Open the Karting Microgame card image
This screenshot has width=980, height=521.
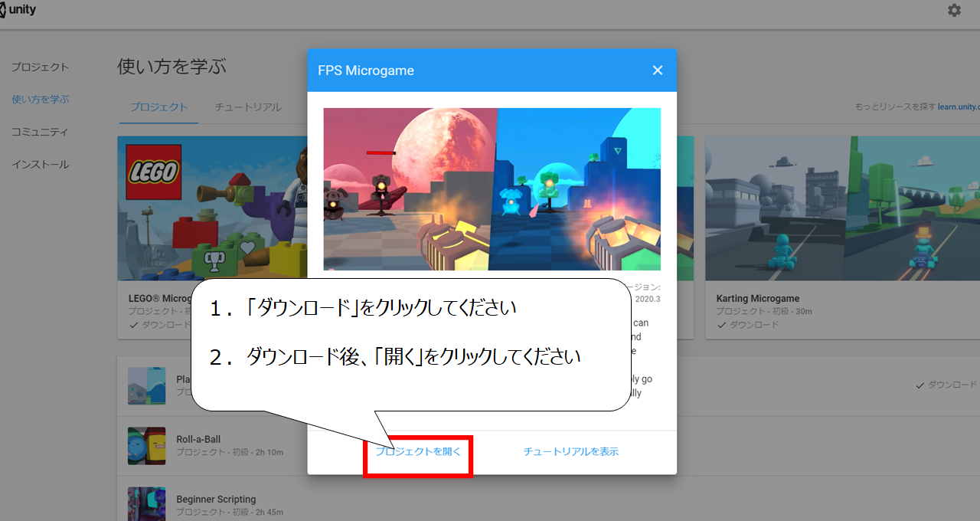click(x=842, y=208)
